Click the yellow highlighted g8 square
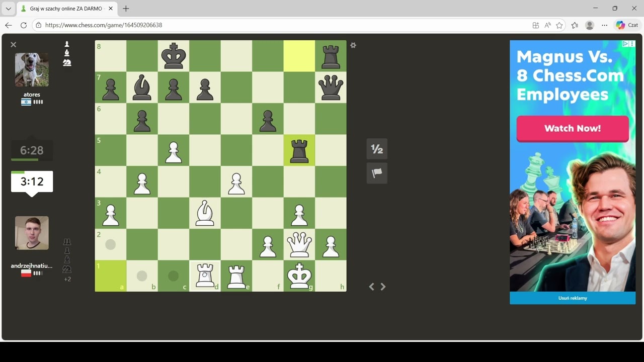Viewport: 644px width, 362px height. (299, 56)
